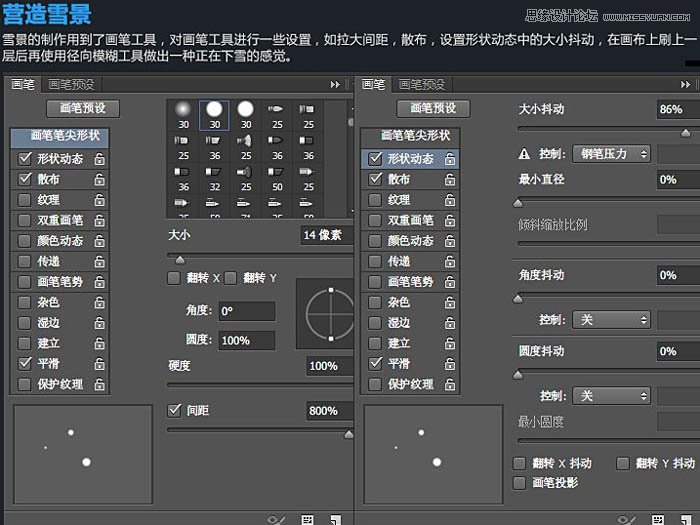Click the 大小抖动 field showing 86%

pos(678,109)
